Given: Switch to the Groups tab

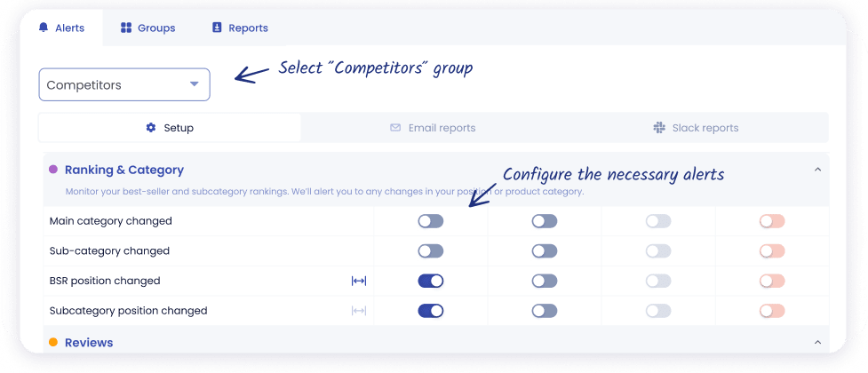Looking at the screenshot, I should click(x=148, y=28).
